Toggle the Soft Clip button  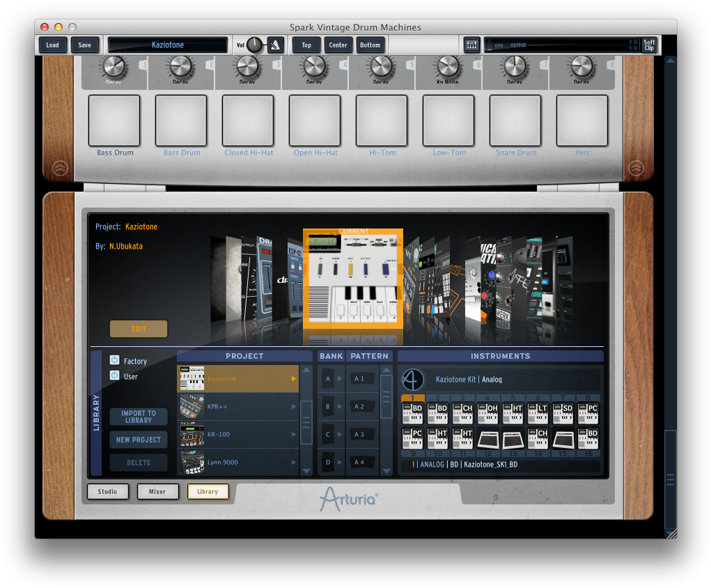[649, 45]
